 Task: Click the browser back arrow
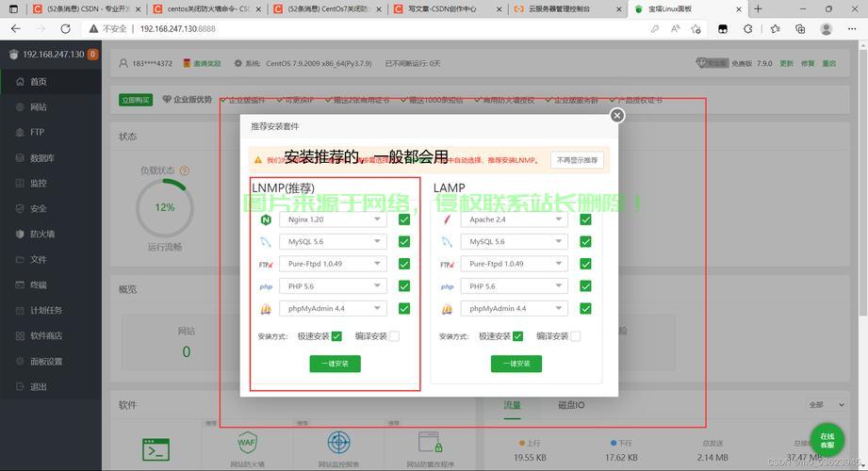tap(15, 29)
